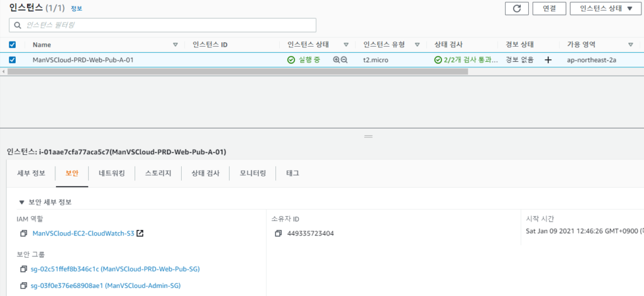This screenshot has width=644, height=296.
Task: Click the plus icon to add an alarm
Action: point(548,60)
